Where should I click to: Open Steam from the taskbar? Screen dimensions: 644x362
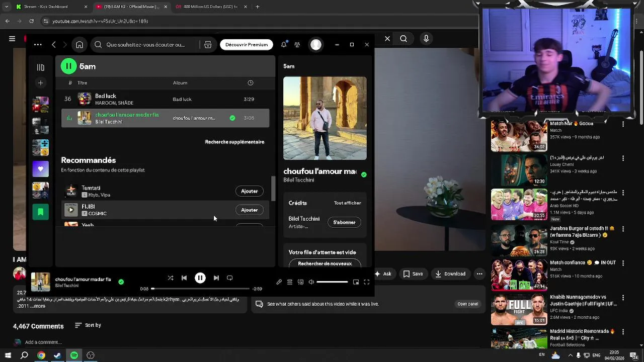(x=57, y=355)
